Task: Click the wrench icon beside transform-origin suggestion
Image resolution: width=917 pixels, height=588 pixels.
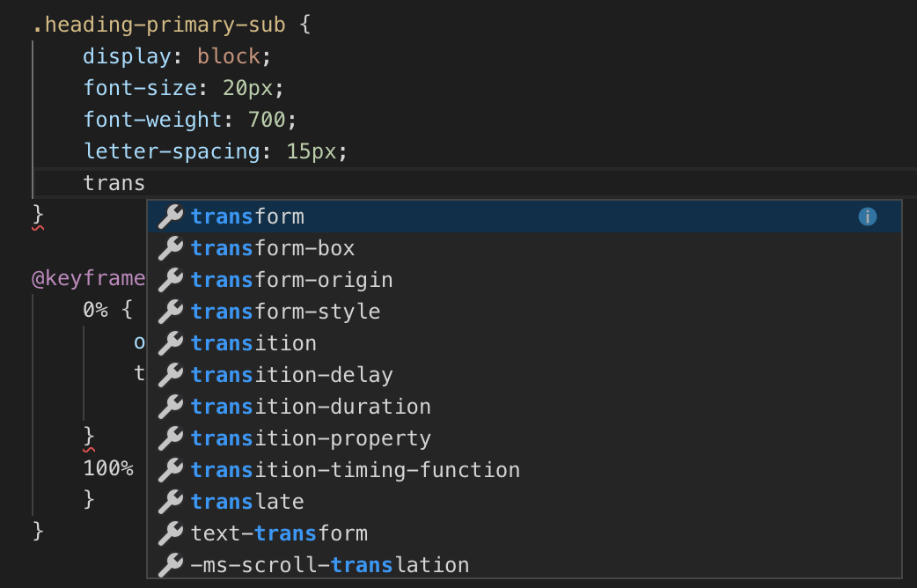Action: coord(169,279)
